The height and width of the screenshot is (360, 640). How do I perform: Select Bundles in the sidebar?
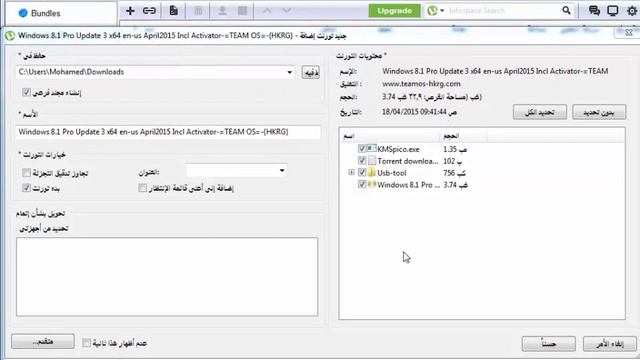pos(45,13)
